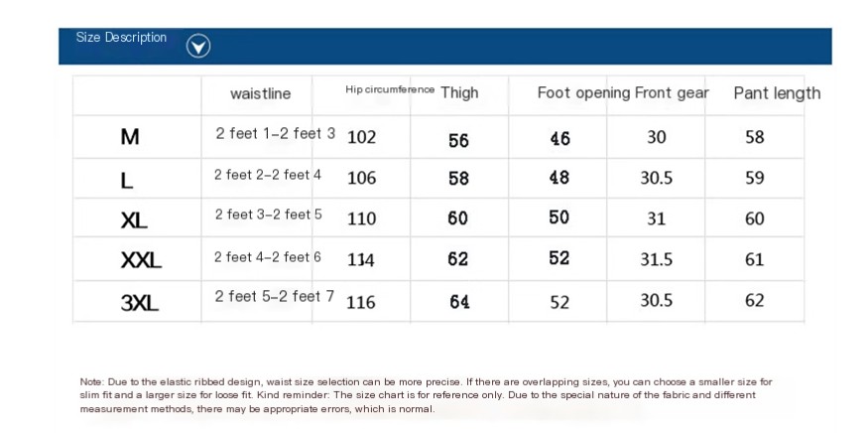Click the Foot opening column header
Image resolution: width=868 pixels, height=433 pixels.
pyautogui.click(x=583, y=92)
